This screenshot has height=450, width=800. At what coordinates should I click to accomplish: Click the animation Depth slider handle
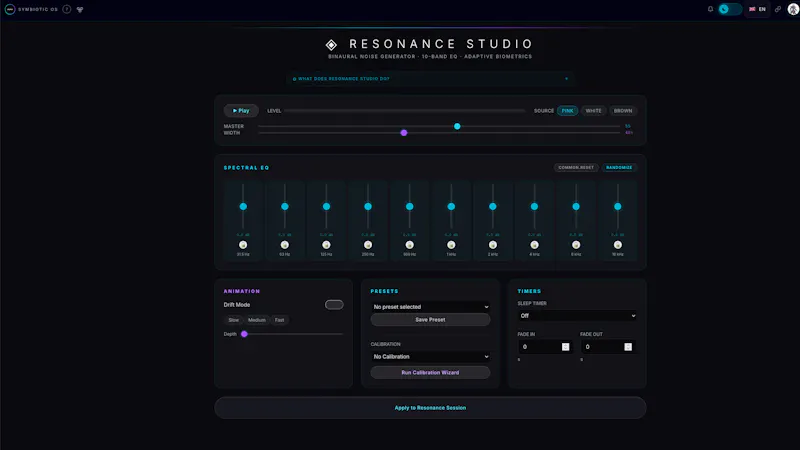pyautogui.click(x=244, y=334)
